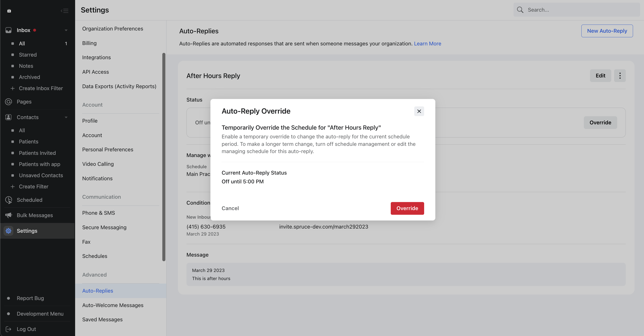Open Scheduled via the clock icon
Viewport: 644px width, 336px height.
click(9, 200)
